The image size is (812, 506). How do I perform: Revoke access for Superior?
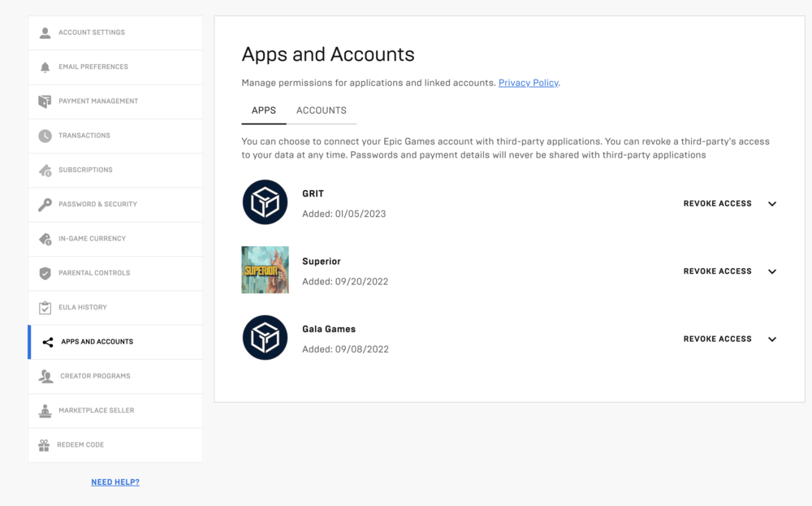(x=717, y=271)
